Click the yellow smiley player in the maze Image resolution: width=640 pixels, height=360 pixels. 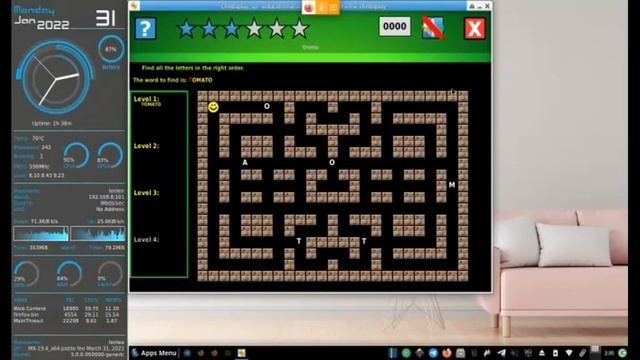pos(213,107)
